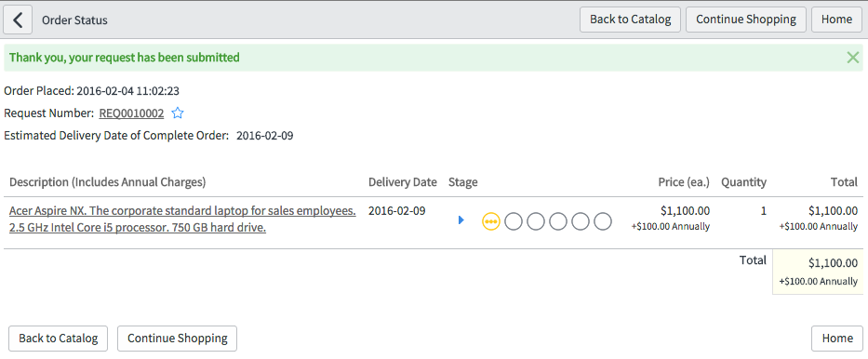The image size is (868, 359).
Task: Click the Price (ea.) column header
Action: (x=684, y=182)
